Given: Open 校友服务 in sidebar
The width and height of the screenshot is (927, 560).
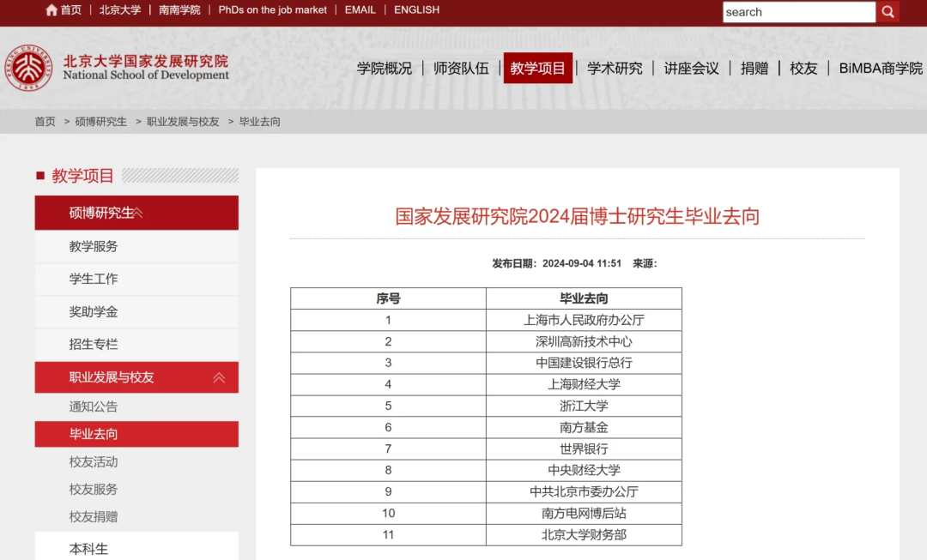Looking at the screenshot, I should (x=94, y=489).
